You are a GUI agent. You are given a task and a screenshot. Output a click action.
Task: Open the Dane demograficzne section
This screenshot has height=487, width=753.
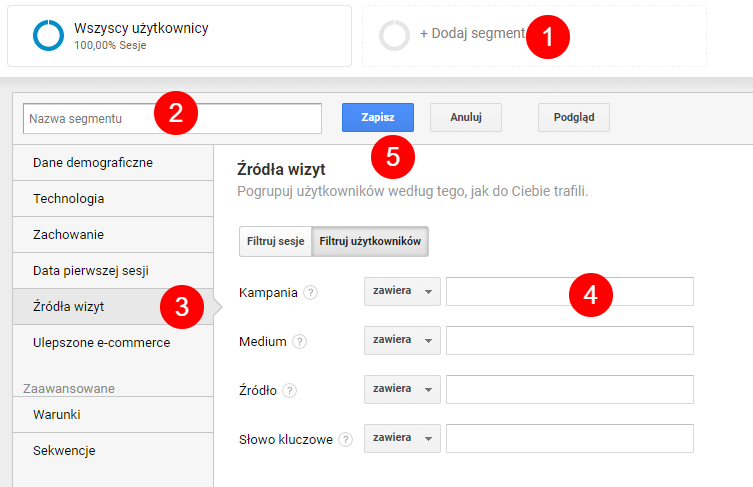(x=93, y=162)
